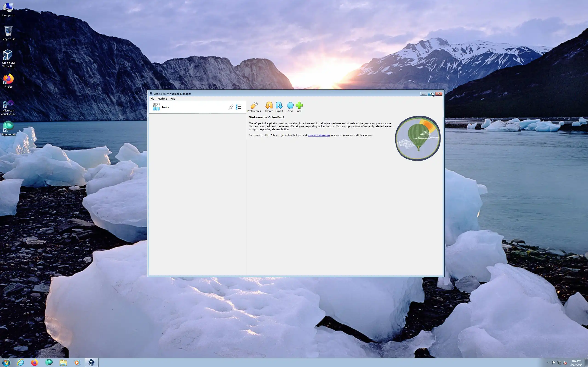Click the taskbar clock and date
This screenshot has height=367, width=588.
[x=576, y=363]
